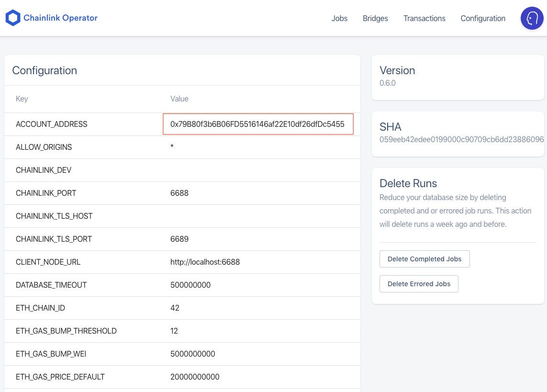The width and height of the screenshot is (547, 392).
Task: Click the account address value 0x79B80f3b...
Action: click(x=257, y=124)
